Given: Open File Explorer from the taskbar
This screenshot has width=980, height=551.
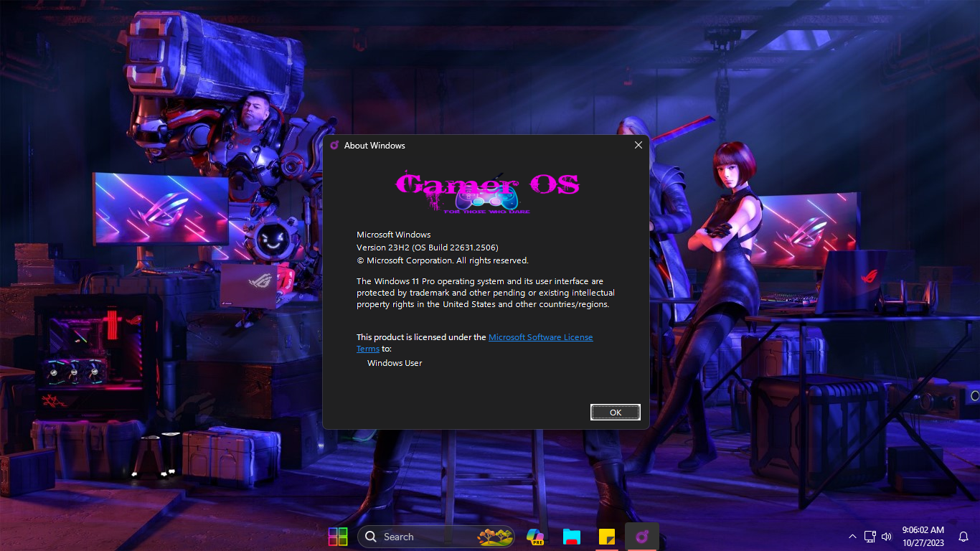Looking at the screenshot, I should (571, 537).
